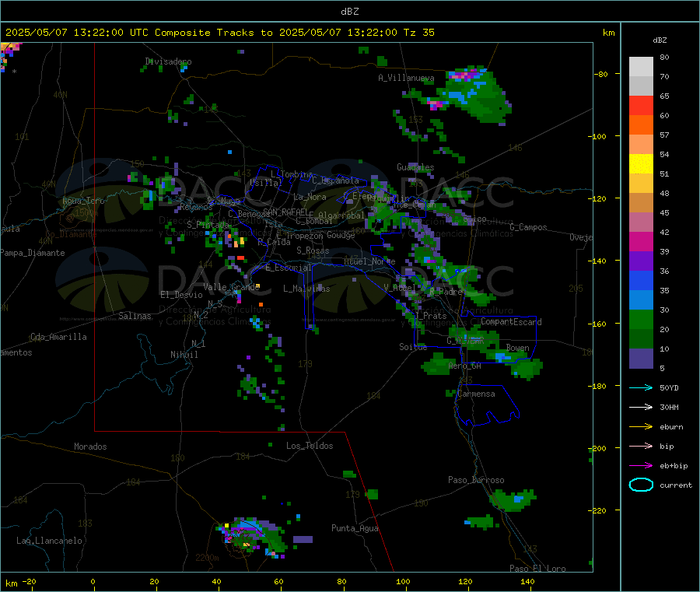Image resolution: width=700 pixels, height=592 pixels.
Task: Select the dotted yellow 51-54 dBZ color band
Action: [x=641, y=164]
